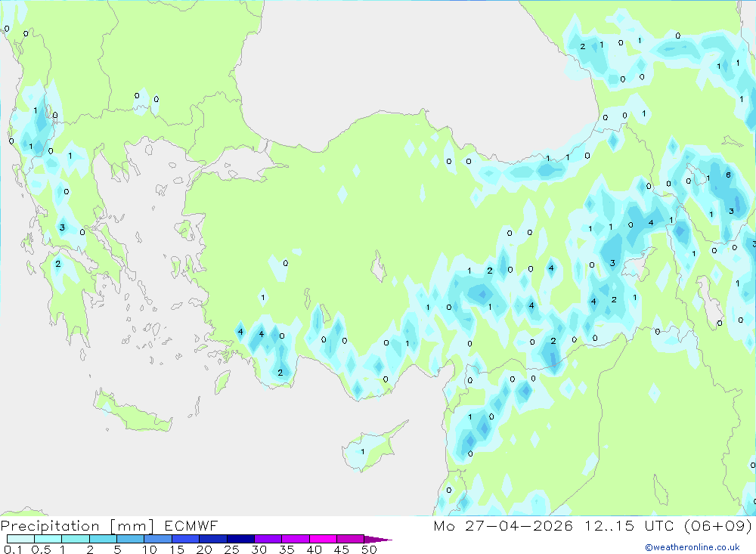Open the weatheronline.co.uk credit link
The width and height of the screenshot is (756, 554).
[x=692, y=547]
